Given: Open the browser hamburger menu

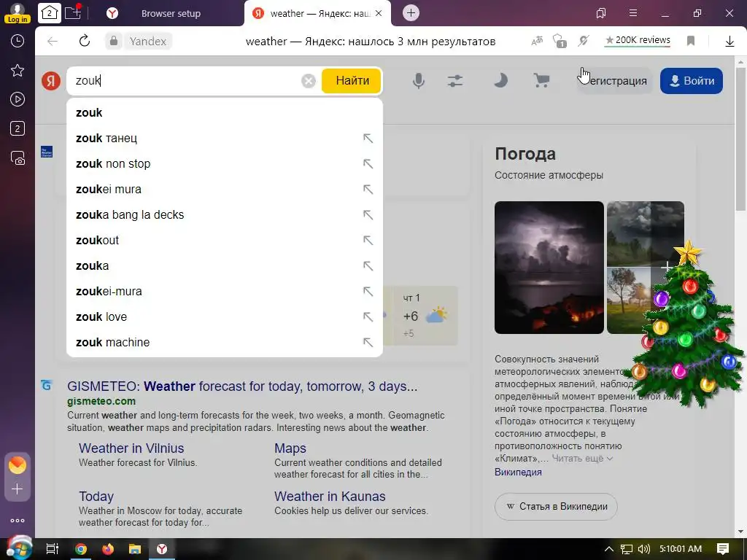Looking at the screenshot, I should (x=633, y=13).
